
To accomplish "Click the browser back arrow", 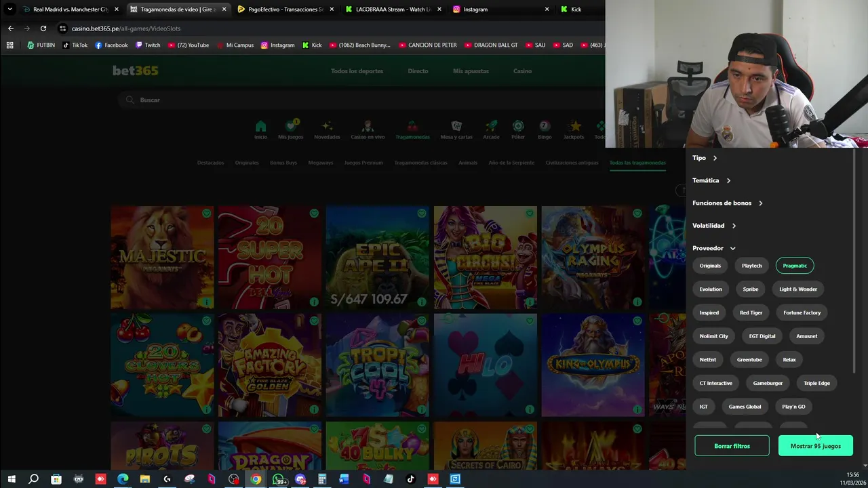I will 10,28.
